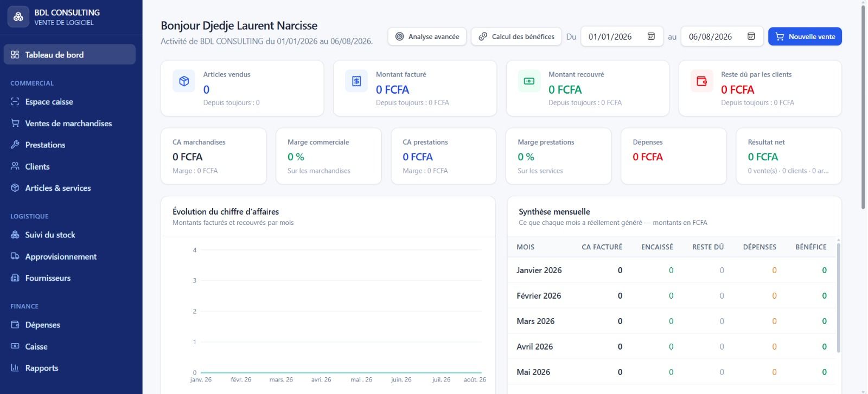The image size is (868, 394).
Task: Click the red wallet icon for Reste dû
Action: point(701,81)
